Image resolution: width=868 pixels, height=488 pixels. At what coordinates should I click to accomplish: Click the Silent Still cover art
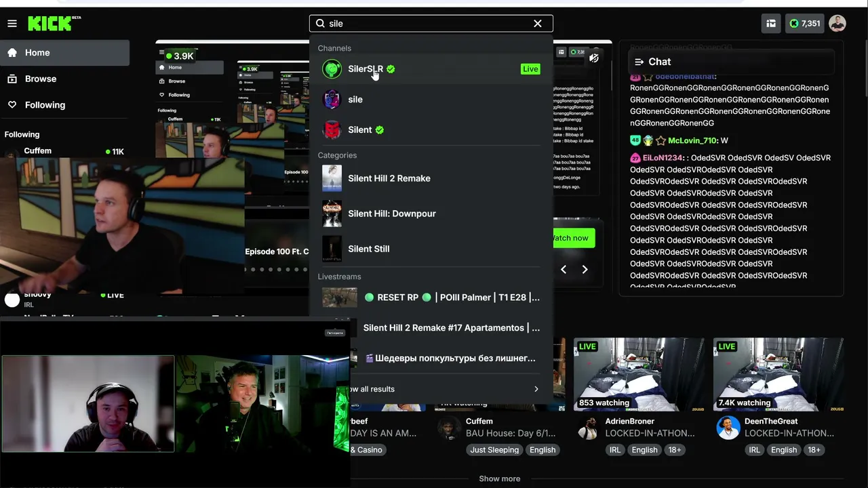(x=332, y=249)
